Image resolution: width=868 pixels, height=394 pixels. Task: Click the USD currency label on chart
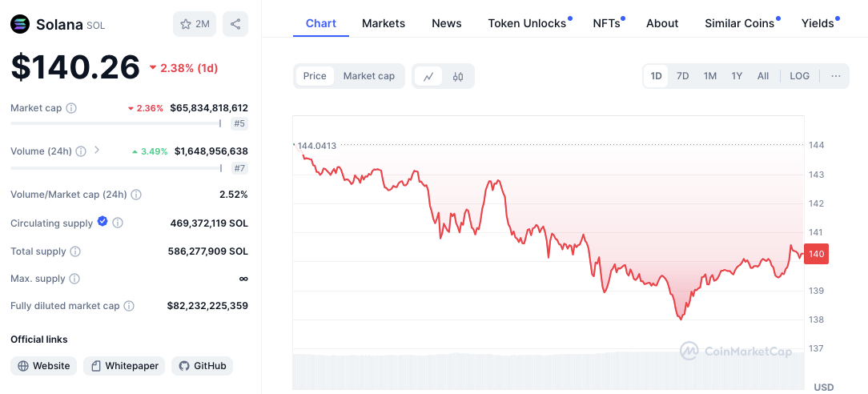tap(823, 387)
